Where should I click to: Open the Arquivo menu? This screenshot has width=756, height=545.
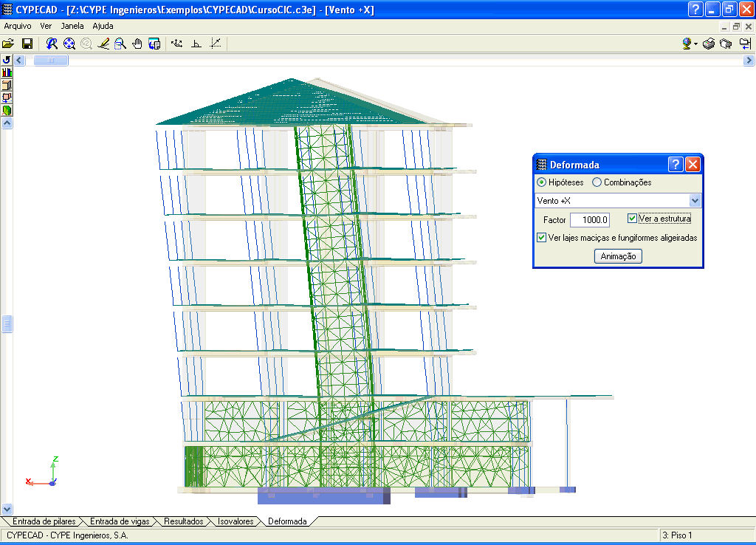pyautogui.click(x=18, y=26)
